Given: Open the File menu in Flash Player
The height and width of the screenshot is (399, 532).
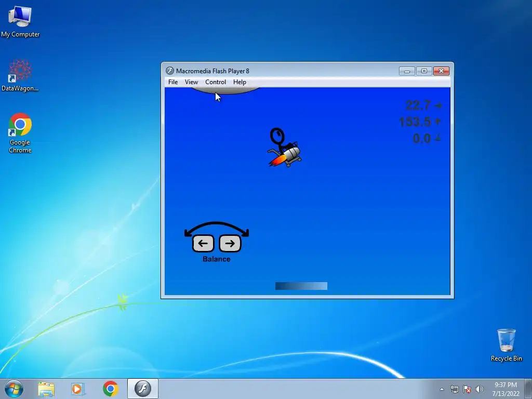Looking at the screenshot, I should pos(172,82).
